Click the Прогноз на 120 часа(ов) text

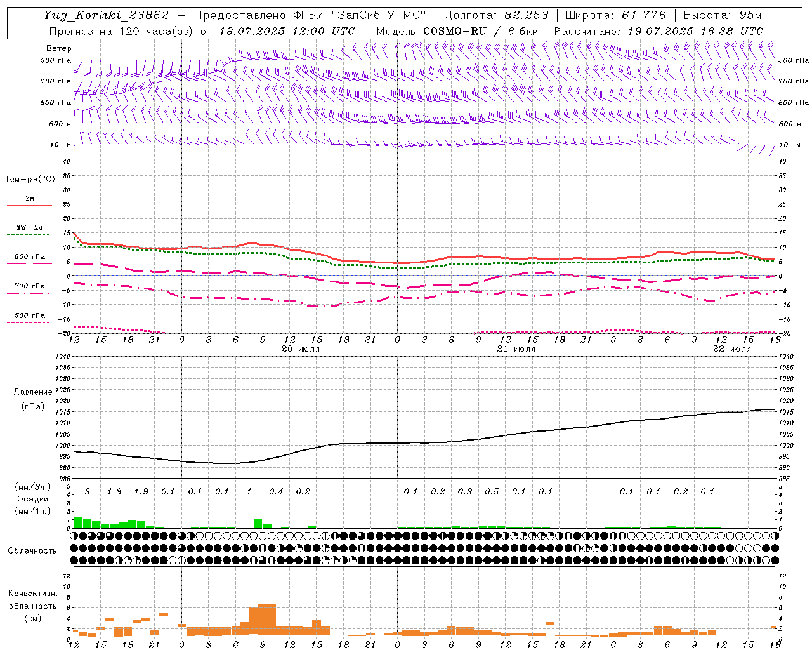pos(121,31)
